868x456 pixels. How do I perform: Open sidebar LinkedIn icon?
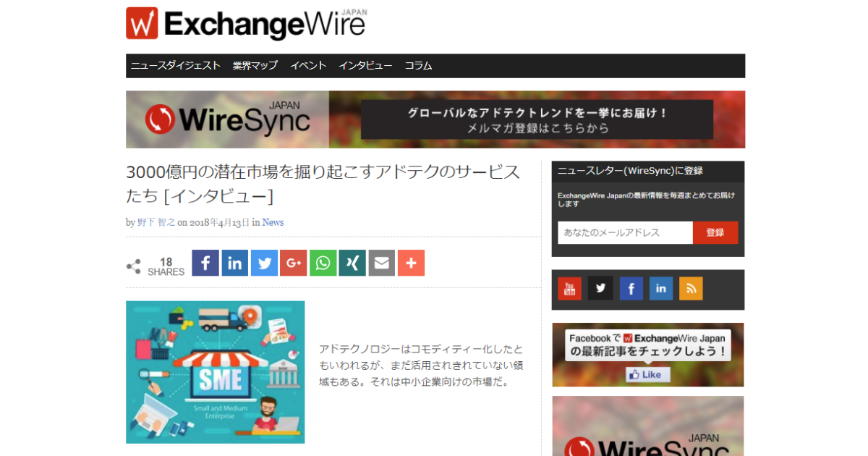pos(661,289)
